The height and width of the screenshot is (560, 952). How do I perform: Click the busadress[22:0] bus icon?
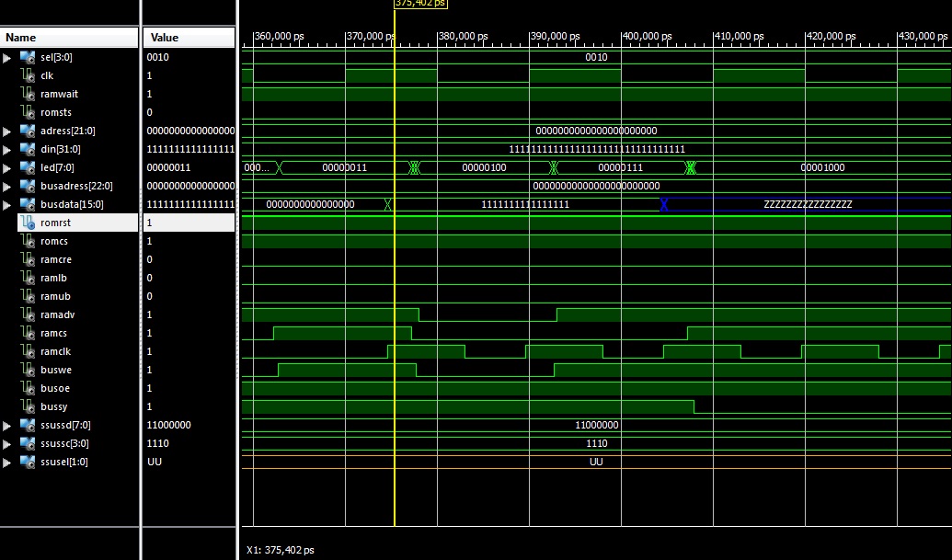(28, 186)
